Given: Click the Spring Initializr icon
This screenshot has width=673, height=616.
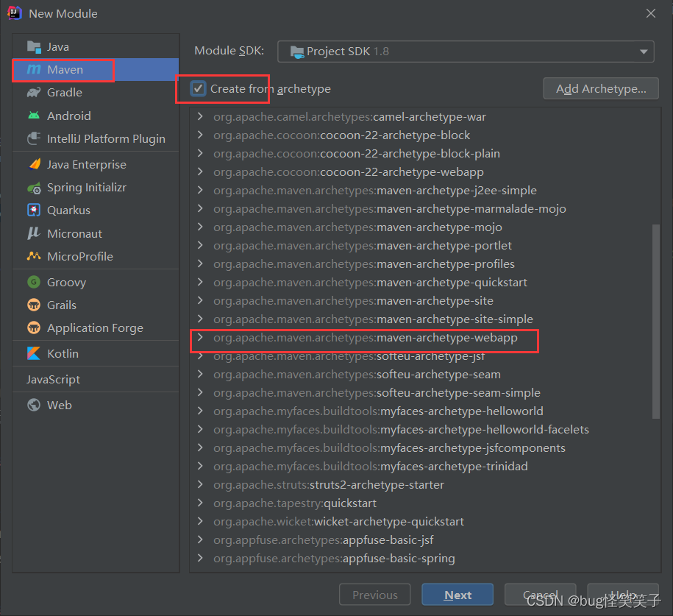Looking at the screenshot, I should (x=34, y=188).
